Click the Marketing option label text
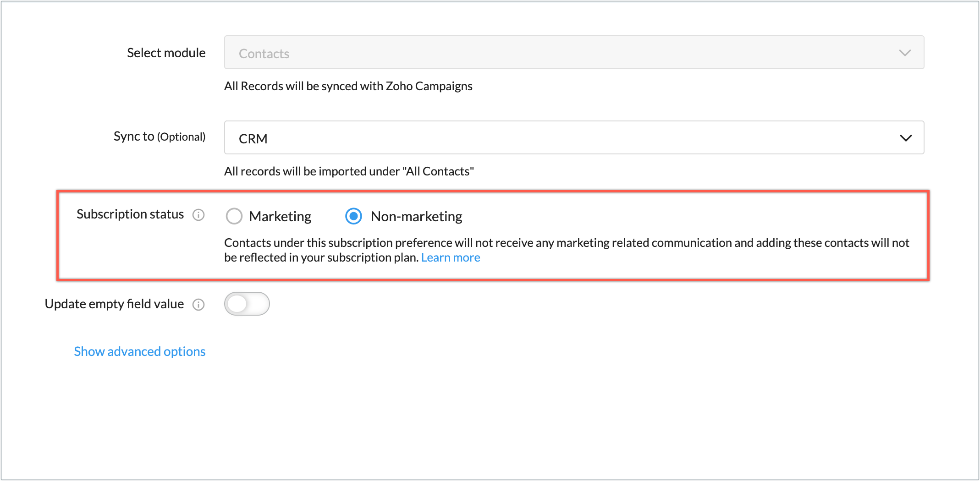Viewport: 980px width, 481px height. pyautogui.click(x=280, y=216)
